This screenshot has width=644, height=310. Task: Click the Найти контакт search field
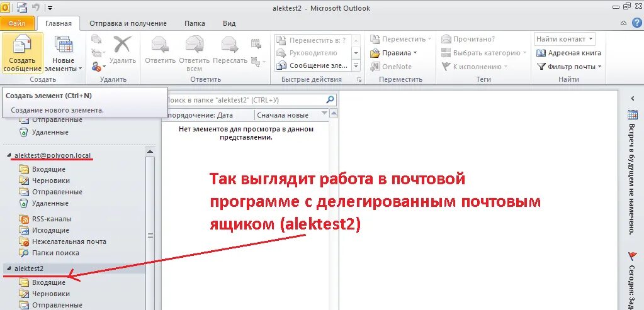[565, 40]
